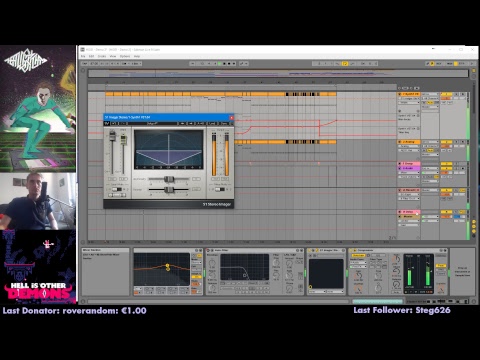Viewport: 480px width, 360px height.
Task: Toggle track 1 yellow activator button
Action: [x=446, y=94]
